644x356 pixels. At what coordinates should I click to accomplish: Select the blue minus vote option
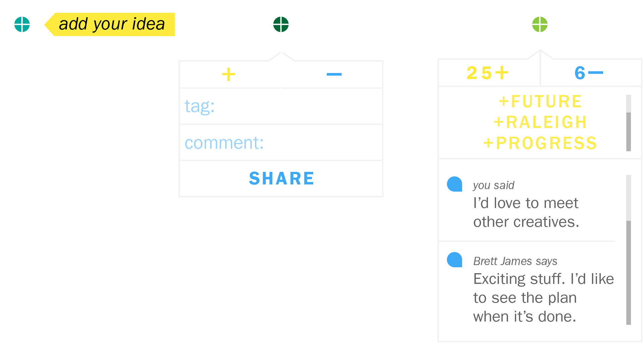(334, 74)
